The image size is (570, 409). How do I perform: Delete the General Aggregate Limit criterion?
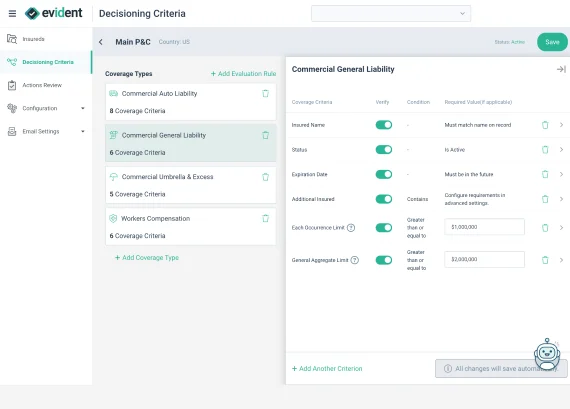click(545, 260)
